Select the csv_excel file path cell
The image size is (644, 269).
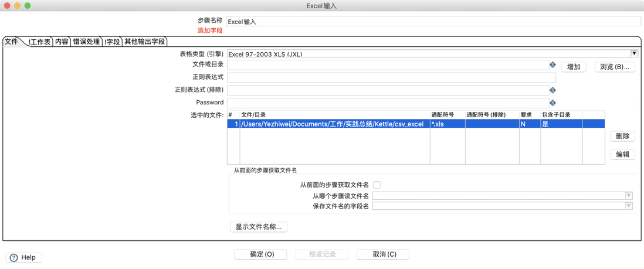click(x=335, y=124)
